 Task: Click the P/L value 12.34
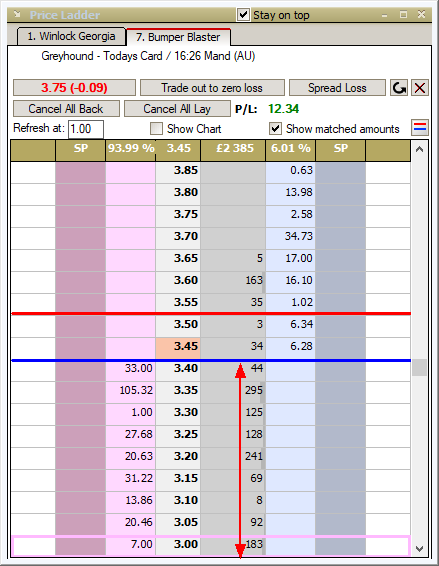pos(283,109)
